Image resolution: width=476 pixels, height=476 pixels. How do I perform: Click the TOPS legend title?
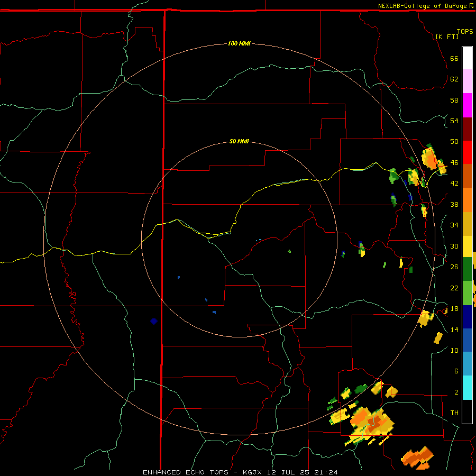[x=465, y=31]
